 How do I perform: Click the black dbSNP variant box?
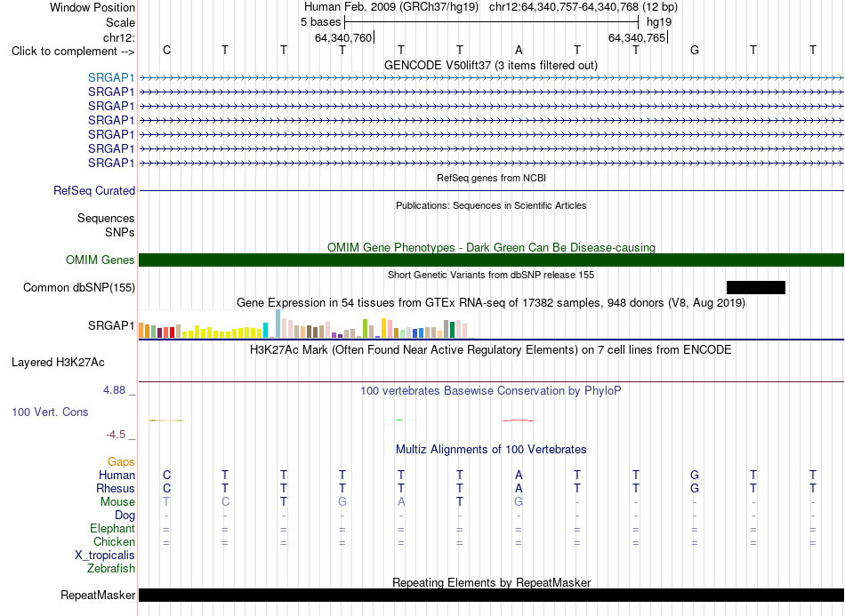(755, 287)
